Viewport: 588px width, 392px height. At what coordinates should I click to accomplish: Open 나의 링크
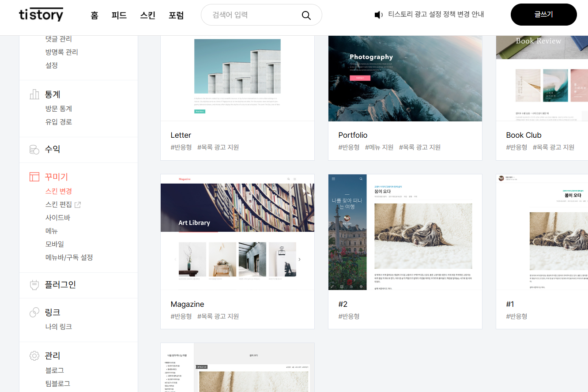59,327
